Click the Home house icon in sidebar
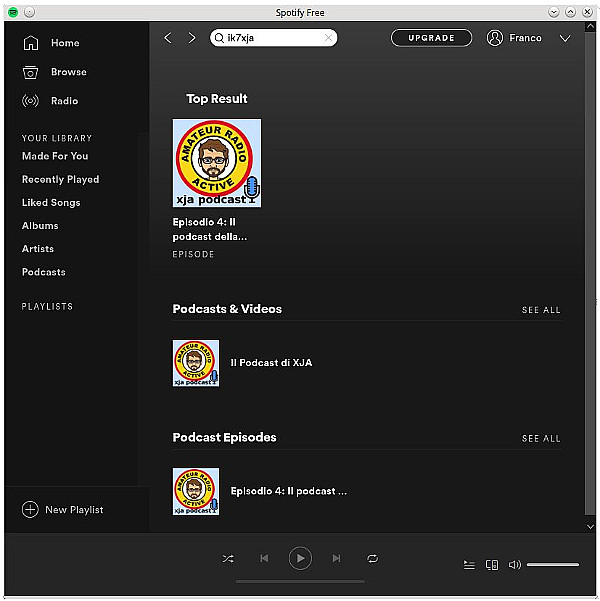This screenshot has width=600, height=601. click(x=31, y=43)
